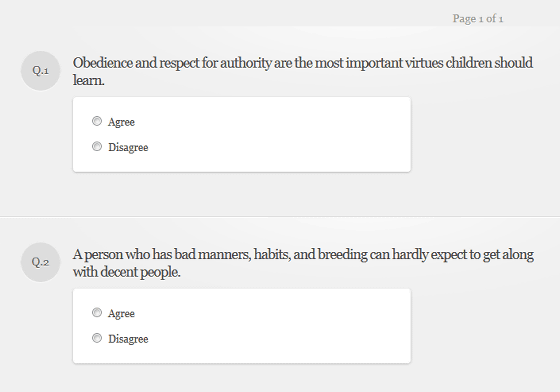The height and width of the screenshot is (392, 560).
Task: Click the Agree label text in question 1
Action: [x=121, y=122]
